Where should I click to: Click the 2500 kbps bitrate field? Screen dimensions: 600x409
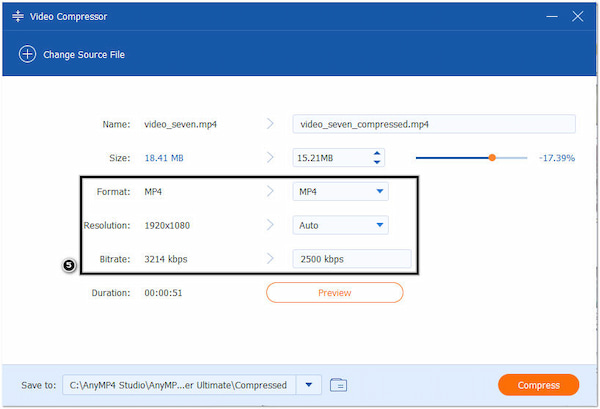pyautogui.click(x=351, y=259)
